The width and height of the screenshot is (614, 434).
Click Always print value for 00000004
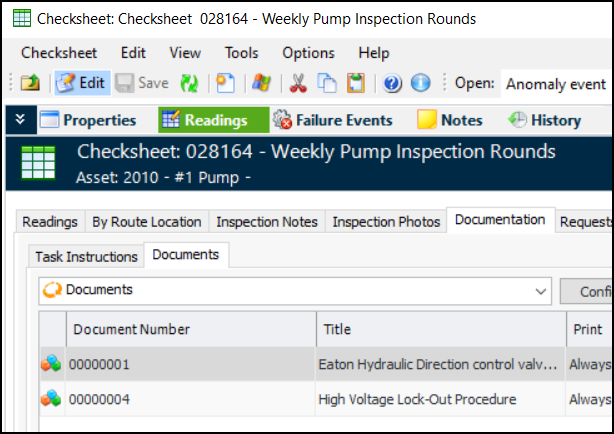pos(591,400)
